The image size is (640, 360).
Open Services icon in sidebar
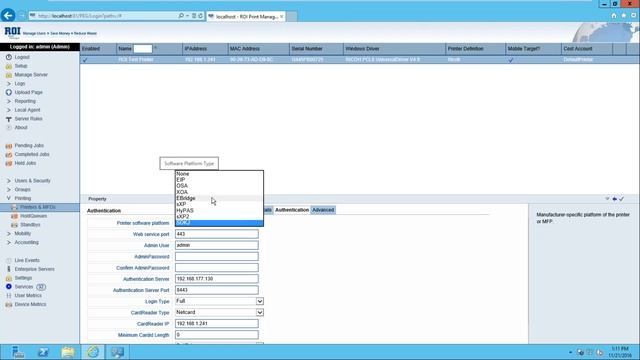[x=9, y=287]
